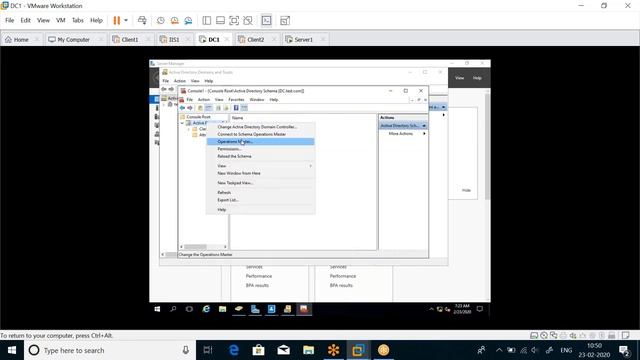The width and height of the screenshot is (640, 360).
Task: Select Refresh in the context menu
Action: click(x=260, y=193)
